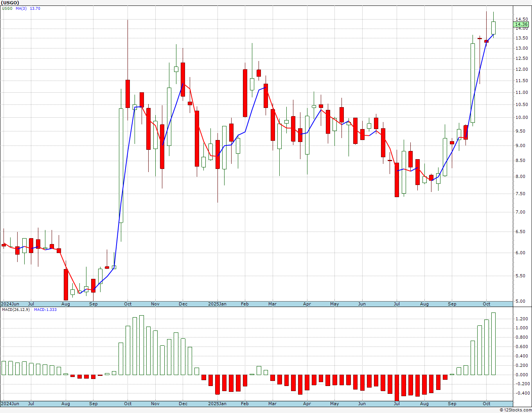Click 0.800 on the MACD axis
This screenshot has height=413, width=532.
[521, 338]
